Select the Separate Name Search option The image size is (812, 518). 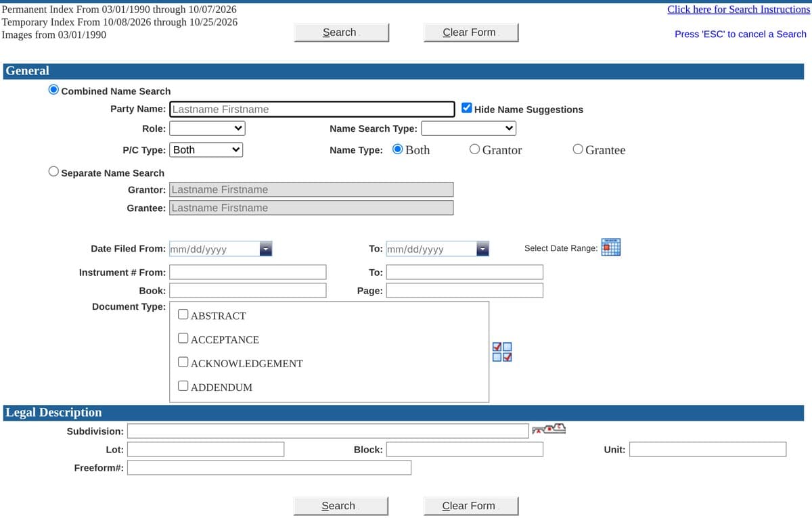[54, 172]
